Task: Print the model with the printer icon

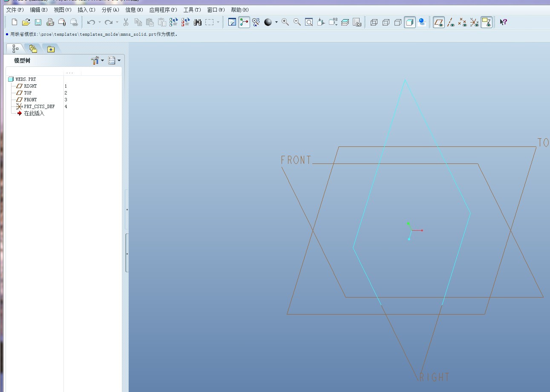Action: coord(50,22)
